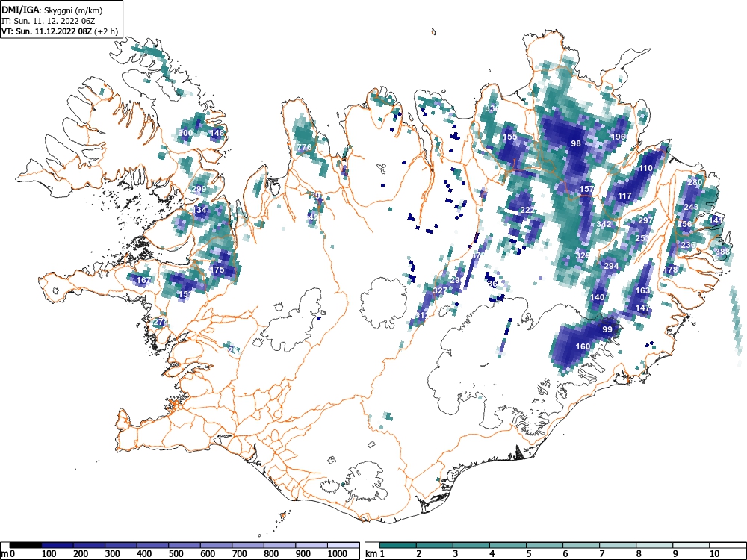Click the map value '236'
Viewport: 747px width, 560px height.
[689, 245]
